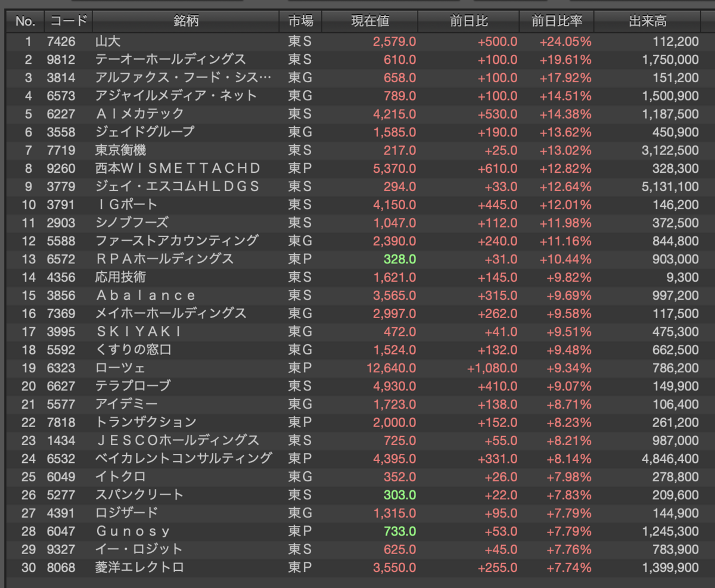Screen dimensions: 715x588
Task: Click stock code 6227
Action: pos(61,114)
